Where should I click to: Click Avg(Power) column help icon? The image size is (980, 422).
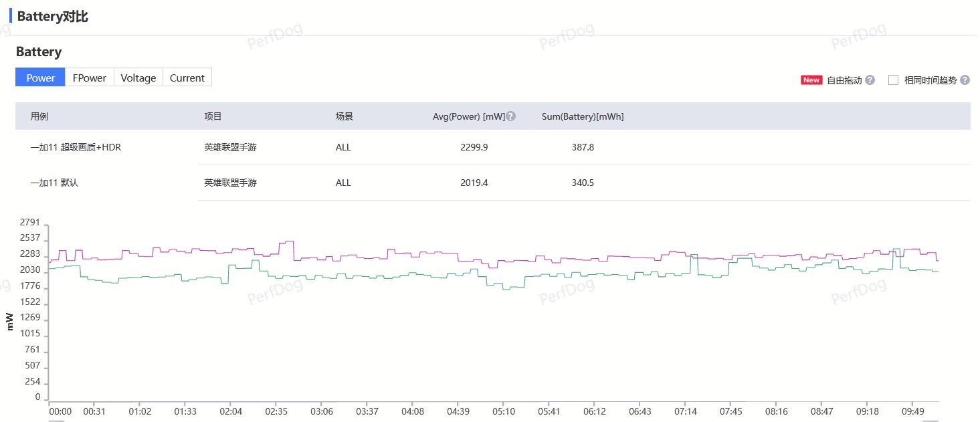click(511, 116)
